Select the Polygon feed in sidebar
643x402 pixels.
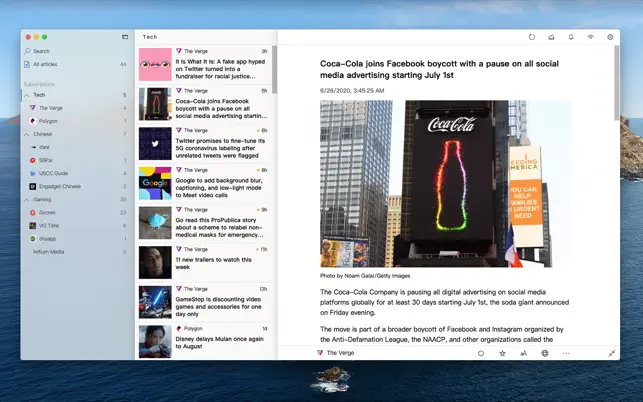(50, 120)
